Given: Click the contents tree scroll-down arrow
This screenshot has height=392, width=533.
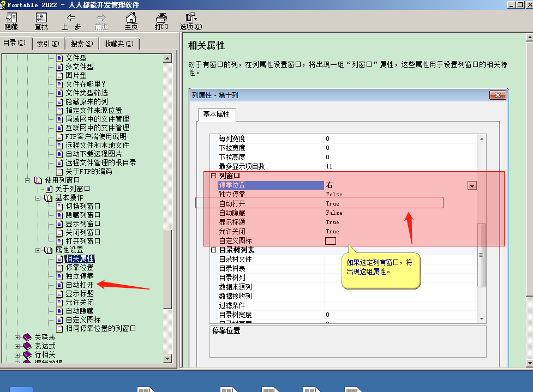Looking at the screenshot, I should click(x=167, y=358).
